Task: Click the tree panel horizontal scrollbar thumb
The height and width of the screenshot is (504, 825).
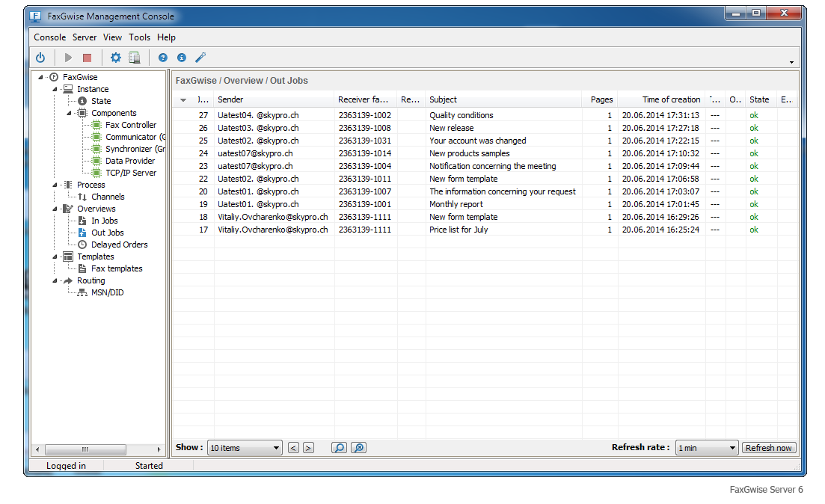Action: coord(85,449)
